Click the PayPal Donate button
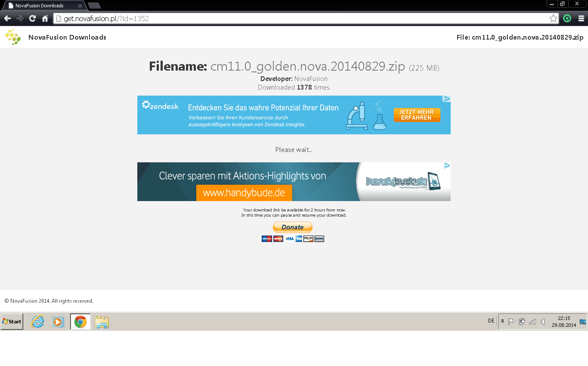This screenshot has width=588, height=366. coord(293,227)
